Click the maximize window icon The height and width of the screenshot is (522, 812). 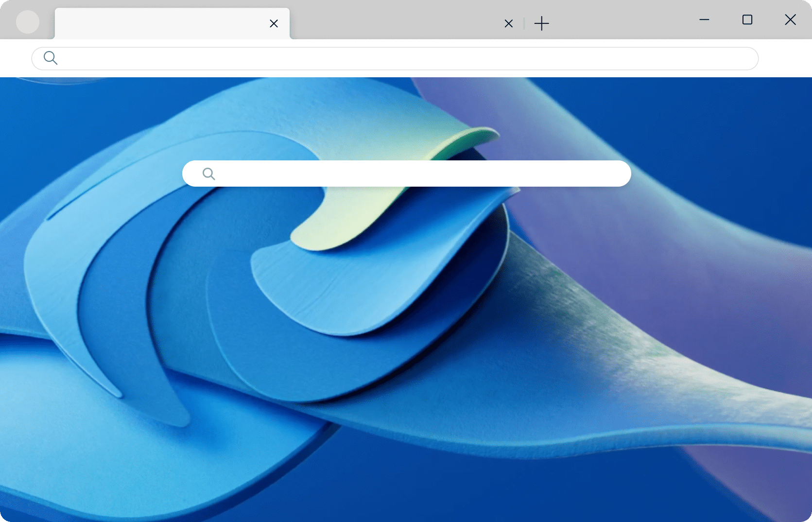click(747, 20)
